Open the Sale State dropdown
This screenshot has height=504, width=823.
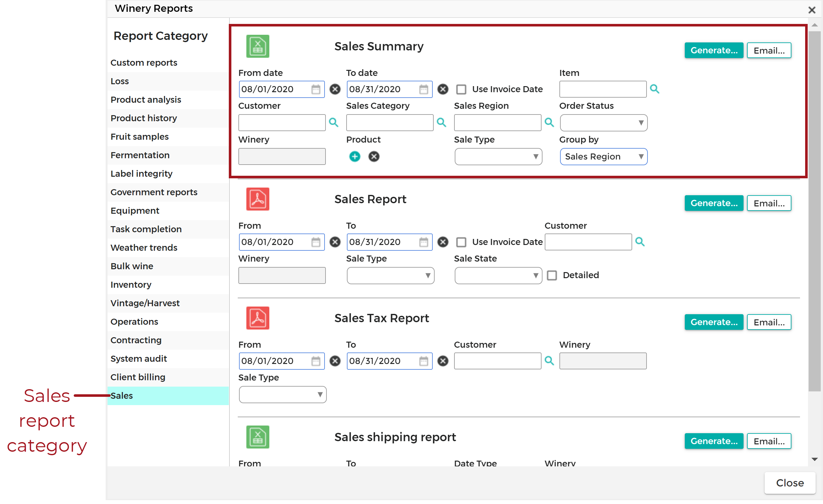click(498, 276)
